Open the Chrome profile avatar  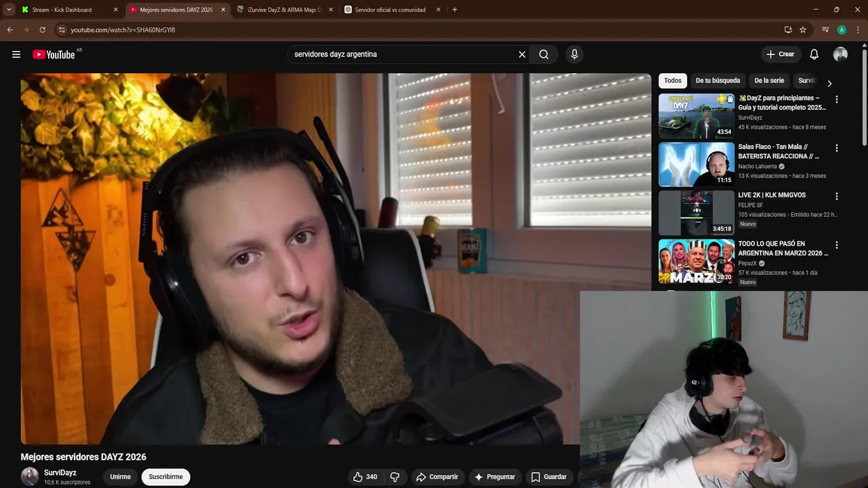click(842, 30)
